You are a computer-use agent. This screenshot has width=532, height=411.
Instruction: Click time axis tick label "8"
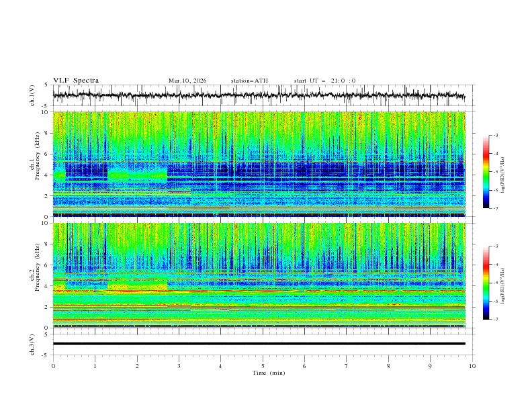pyautogui.click(x=388, y=366)
